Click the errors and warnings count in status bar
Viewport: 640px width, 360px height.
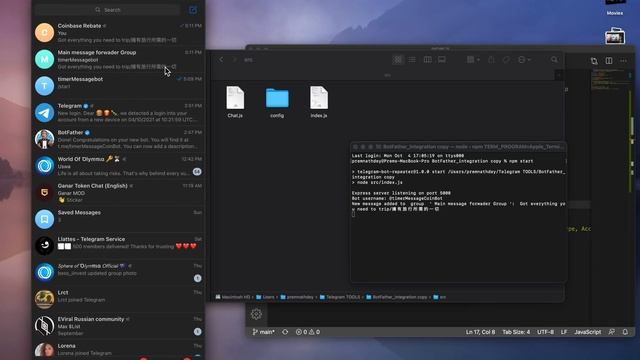pos(308,332)
